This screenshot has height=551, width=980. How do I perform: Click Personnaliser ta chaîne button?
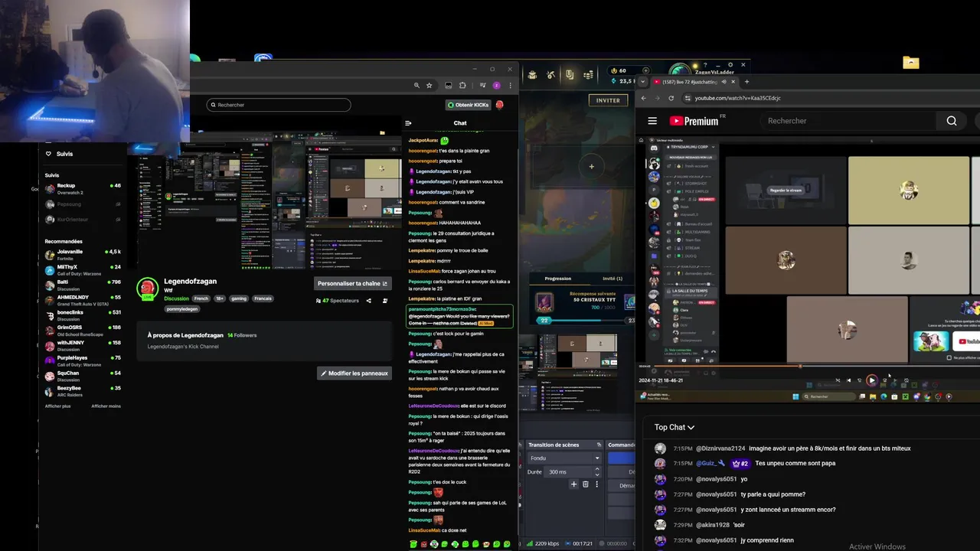point(353,283)
